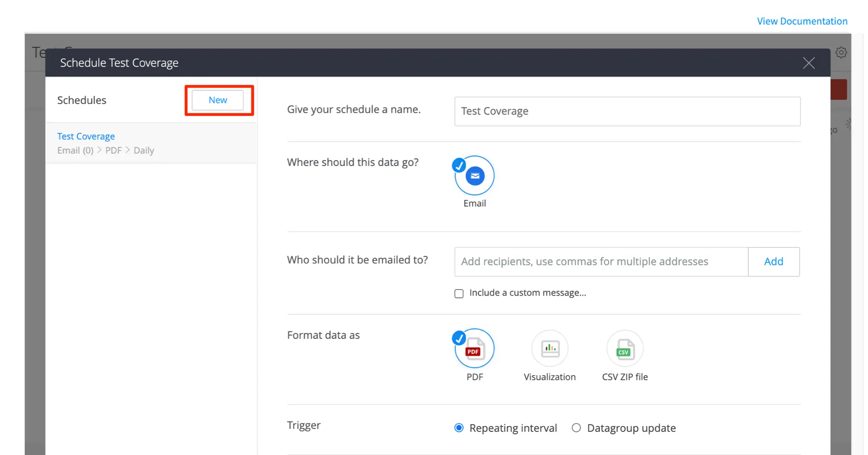Click the Email (0) PDF Daily summary line
Viewport: 868px width, 455px height.
coord(106,150)
